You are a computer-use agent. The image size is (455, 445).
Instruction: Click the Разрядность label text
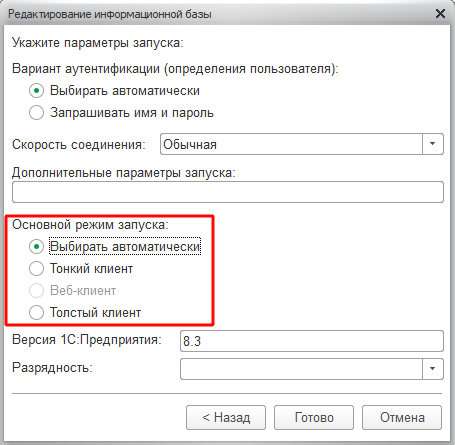coord(52,368)
